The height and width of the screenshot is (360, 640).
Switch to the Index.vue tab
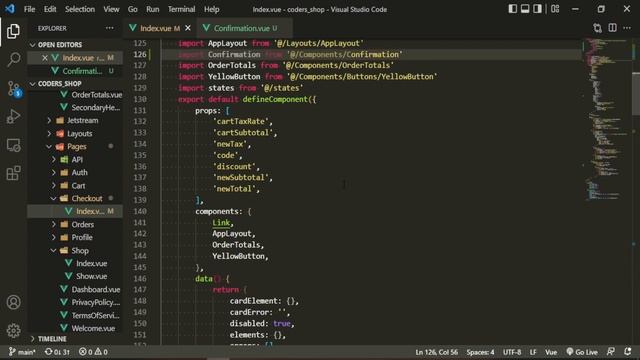tap(160, 28)
